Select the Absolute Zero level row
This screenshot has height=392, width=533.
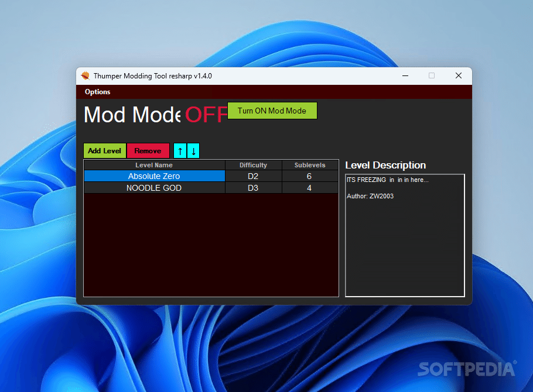(211, 176)
